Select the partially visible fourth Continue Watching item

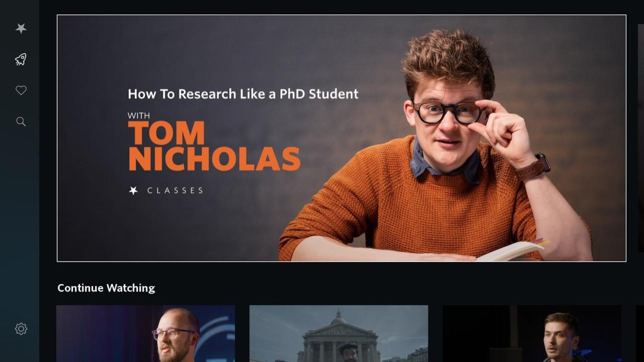tap(640, 333)
